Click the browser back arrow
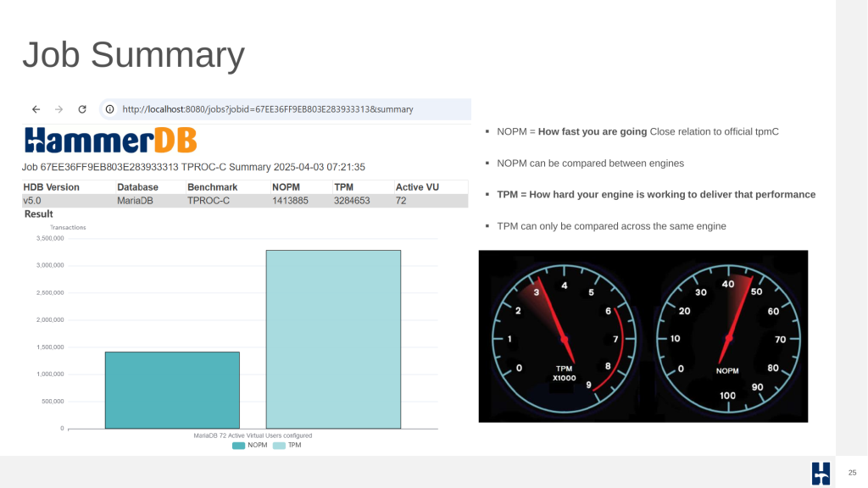Image resolution: width=868 pixels, height=488 pixels. point(36,109)
